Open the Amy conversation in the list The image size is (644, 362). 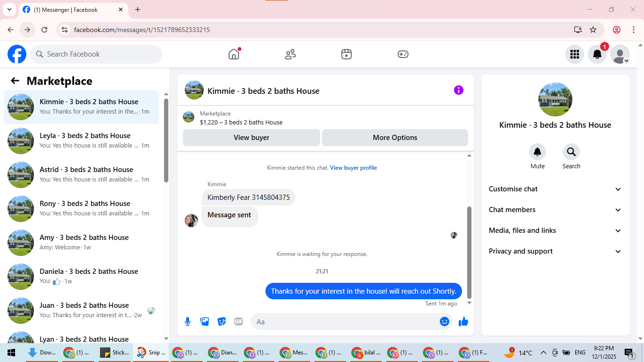81,243
